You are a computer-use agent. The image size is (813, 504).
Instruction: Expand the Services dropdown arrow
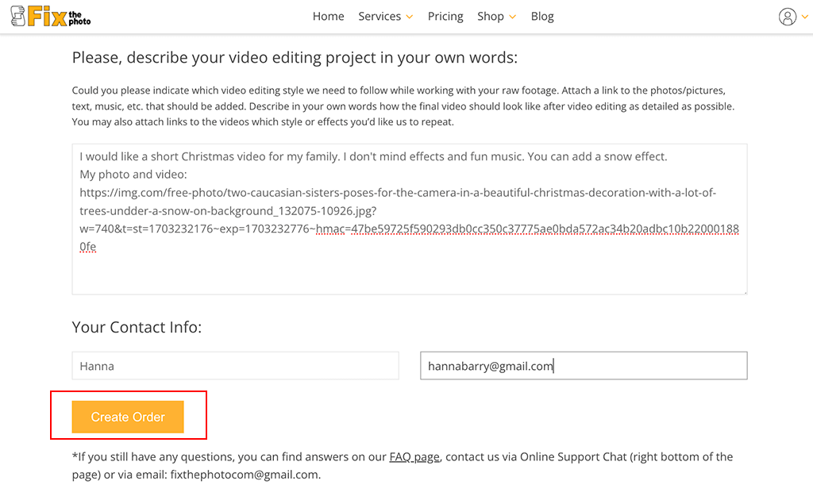click(x=410, y=17)
